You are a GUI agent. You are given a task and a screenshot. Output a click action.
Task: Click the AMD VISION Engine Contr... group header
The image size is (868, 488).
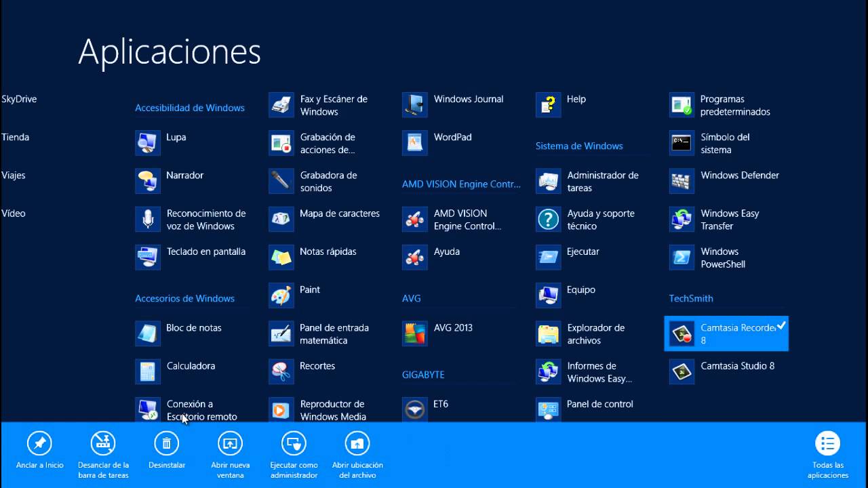coord(461,184)
